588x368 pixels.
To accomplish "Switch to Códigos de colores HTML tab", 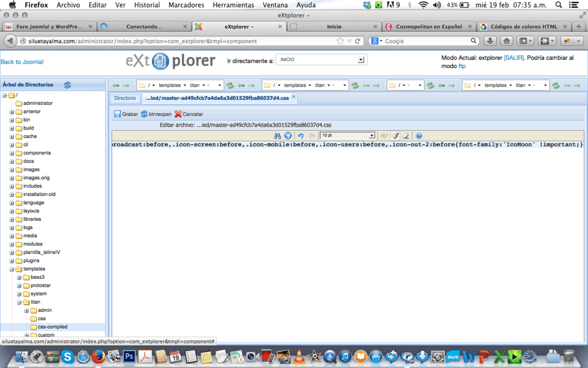I will [x=524, y=27].
